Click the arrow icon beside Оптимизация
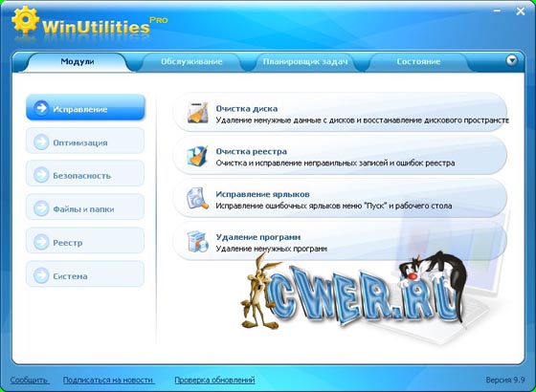536x392 pixels. (41, 142)
